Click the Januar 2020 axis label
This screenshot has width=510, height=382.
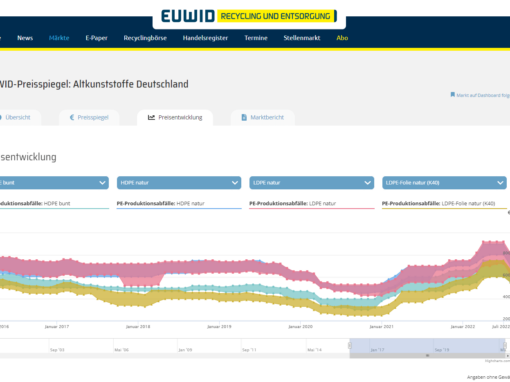pyautogui.click(x=300, y=327)
